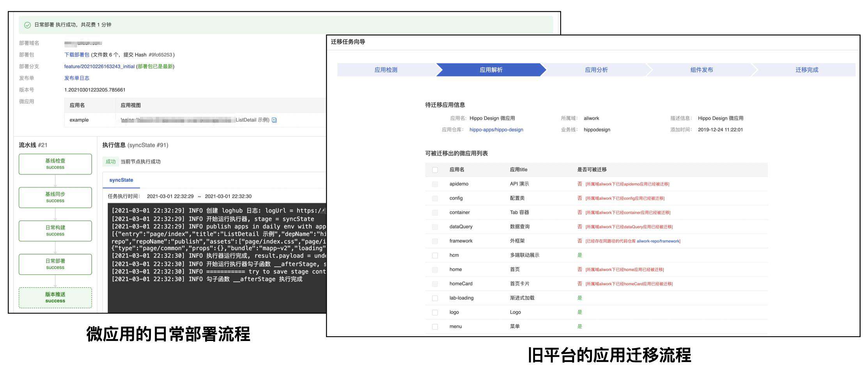Click the 任务执行时间 start 2021-03-01 22:32:29
The image size is (868, 371).
(170, 196)
